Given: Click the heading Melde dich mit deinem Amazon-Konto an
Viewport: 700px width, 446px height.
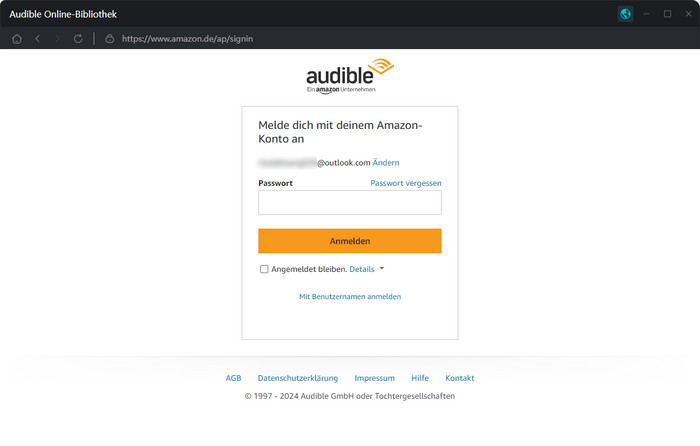Looking at the screenshot, I should pos(340,132).
